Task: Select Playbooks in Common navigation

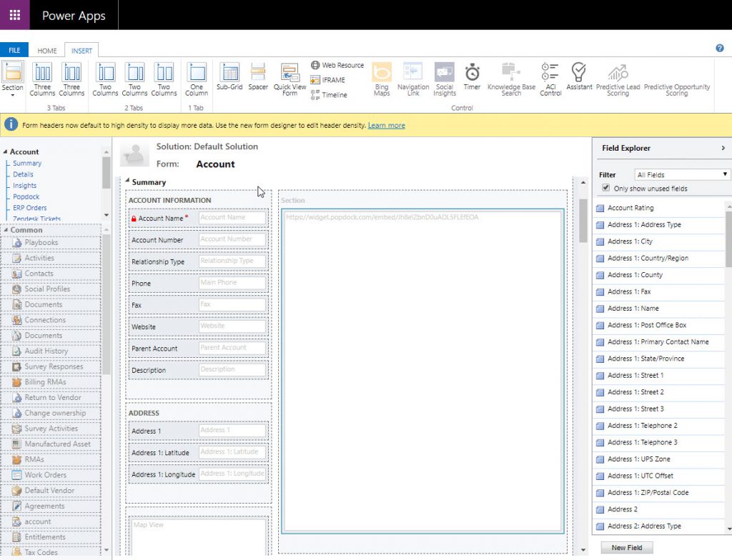Action: [x=51, y=243]
